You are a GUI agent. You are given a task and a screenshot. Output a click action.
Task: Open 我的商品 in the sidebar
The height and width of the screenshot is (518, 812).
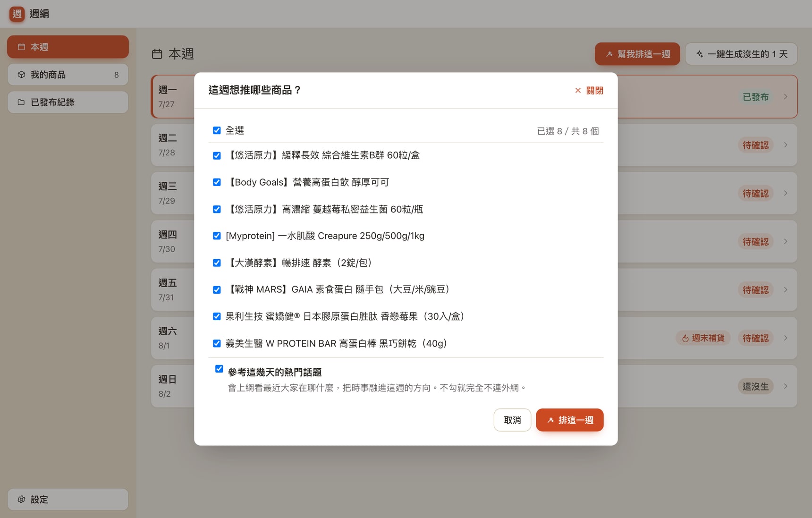point(68,75)
